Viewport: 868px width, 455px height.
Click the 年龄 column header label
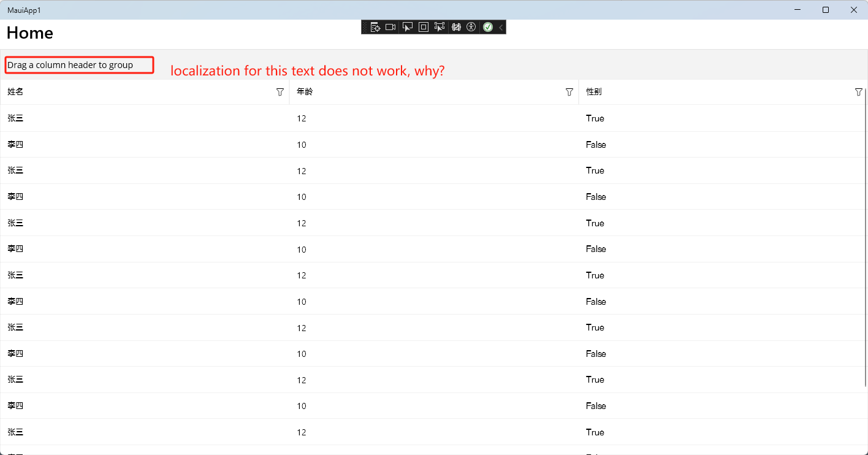coord(305,92)
